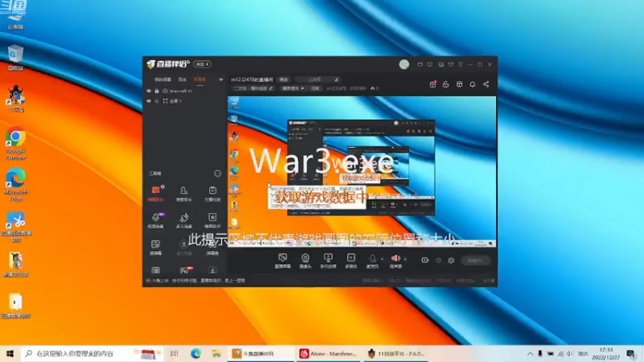Click the open padlock icon in top toolbar

click(x=446, y=84)
